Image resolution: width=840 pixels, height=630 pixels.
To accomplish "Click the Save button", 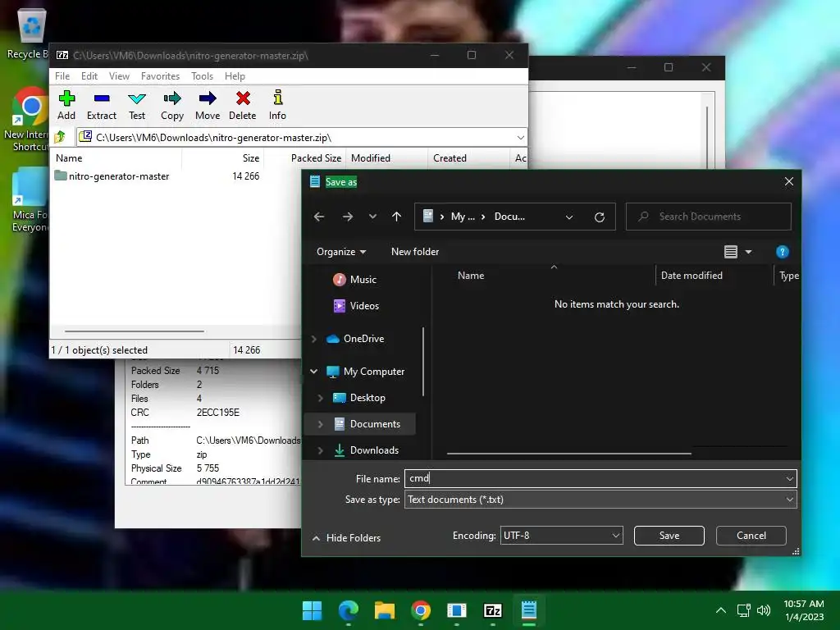I will pyautogui.click(x=669, y=535).
